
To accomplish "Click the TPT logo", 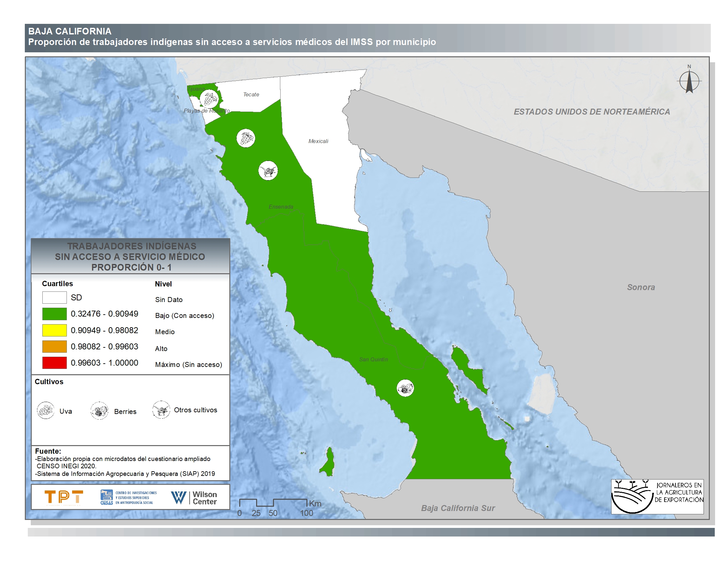I will [64, 497].
